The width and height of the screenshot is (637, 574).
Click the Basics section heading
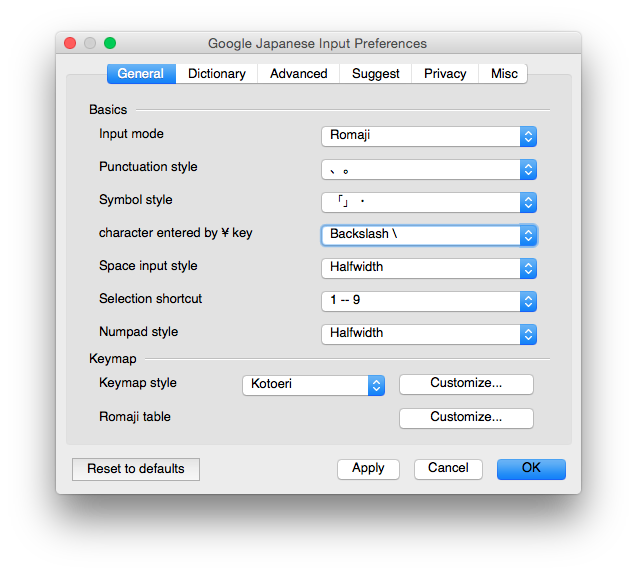[x=108, y=110]
